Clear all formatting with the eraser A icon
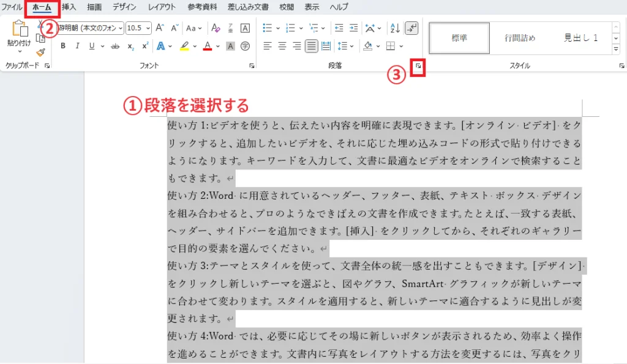This screenshot has height=364, width=627. click(x=216, y=28)
